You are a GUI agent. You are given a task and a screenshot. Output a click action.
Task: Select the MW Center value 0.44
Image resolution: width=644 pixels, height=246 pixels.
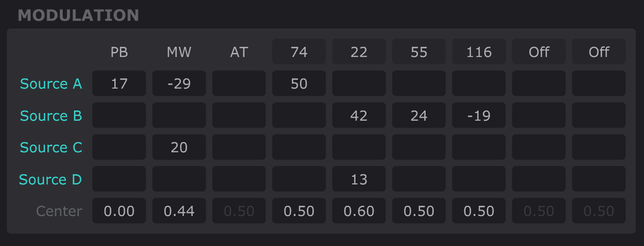179,211
